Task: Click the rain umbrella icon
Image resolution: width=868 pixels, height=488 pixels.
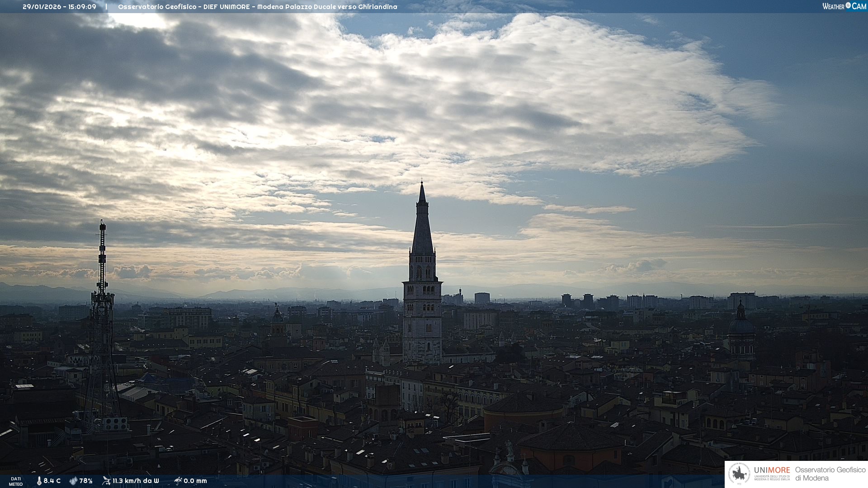Action: click(178, 481)
